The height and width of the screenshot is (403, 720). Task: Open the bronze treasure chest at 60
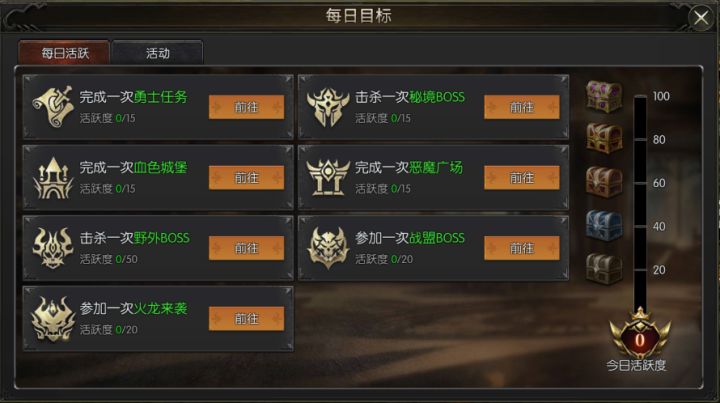tap(604, 182)
